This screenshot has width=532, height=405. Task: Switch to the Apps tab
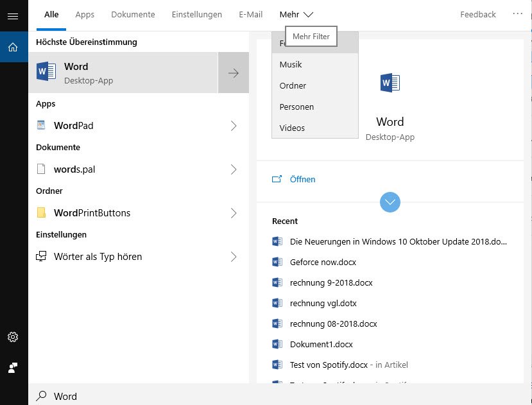(85, 14)
